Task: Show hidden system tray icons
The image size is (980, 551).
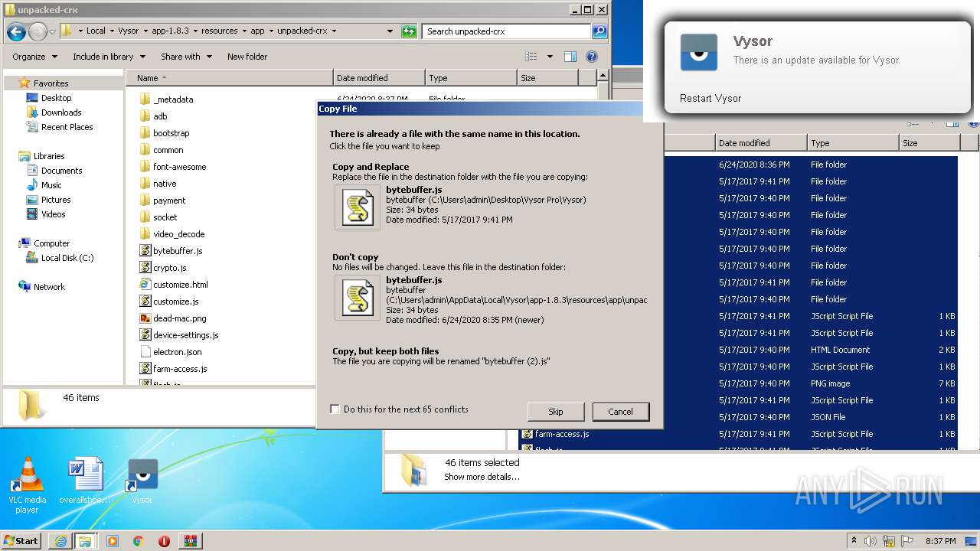Action: pyautogui.click(x=854, y=541)
